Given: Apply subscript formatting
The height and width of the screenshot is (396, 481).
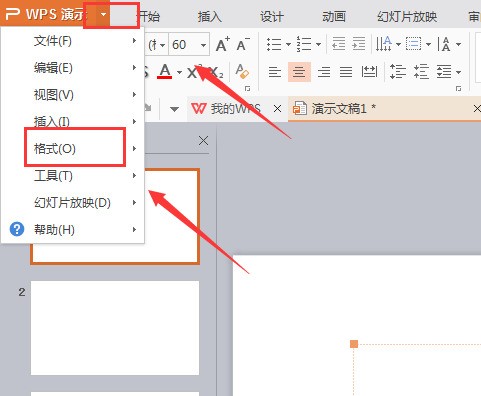Looking at the screenshot, I should pyautogui.click(x=216, y=72).
